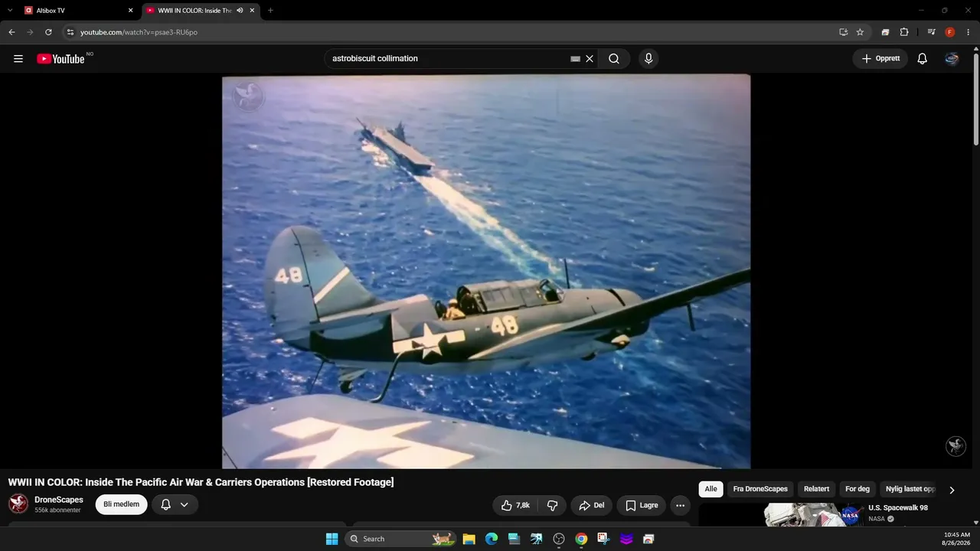Open the Windows Start menu
The width and height of the screenshot is (980, 551).
coord(332,539)
